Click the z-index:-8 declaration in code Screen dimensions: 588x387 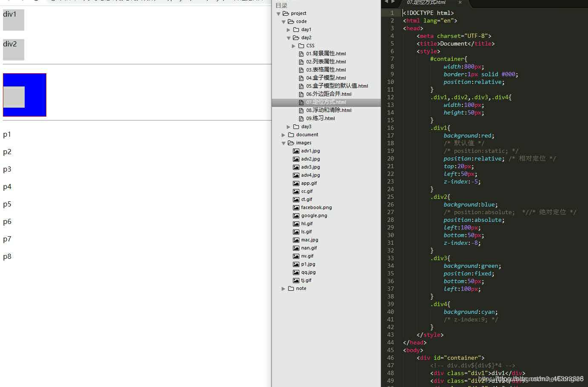tap(462, 243)
